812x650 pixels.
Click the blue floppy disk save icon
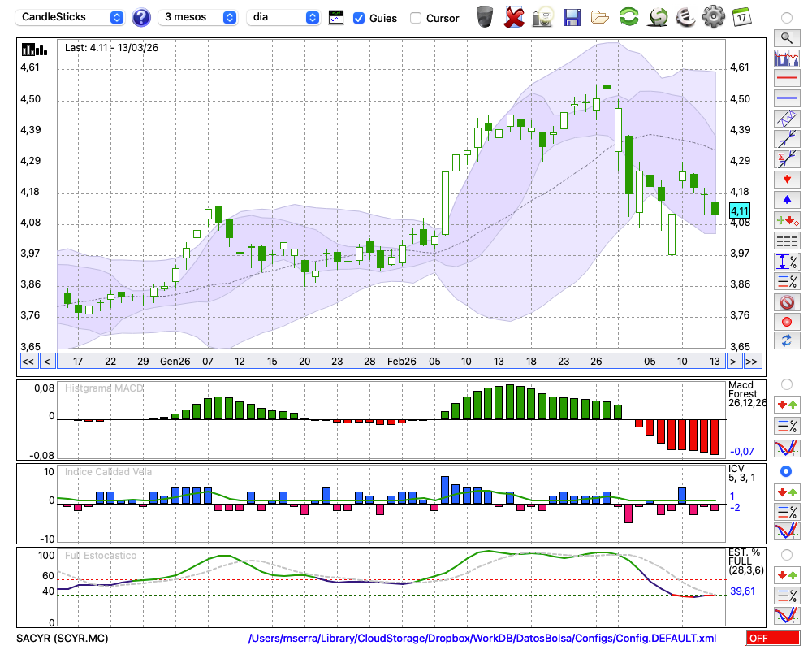[572, 17]
